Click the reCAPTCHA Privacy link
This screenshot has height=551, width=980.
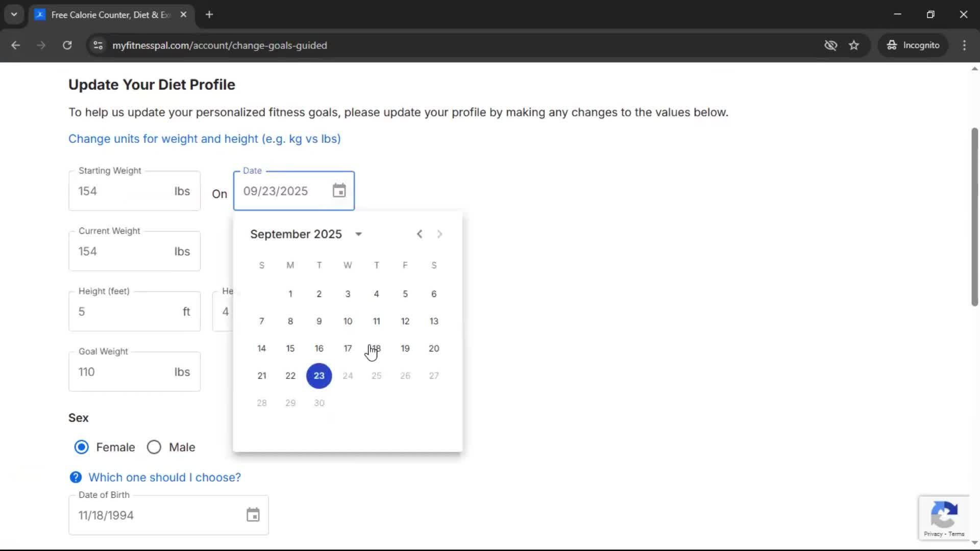point(933,534)
